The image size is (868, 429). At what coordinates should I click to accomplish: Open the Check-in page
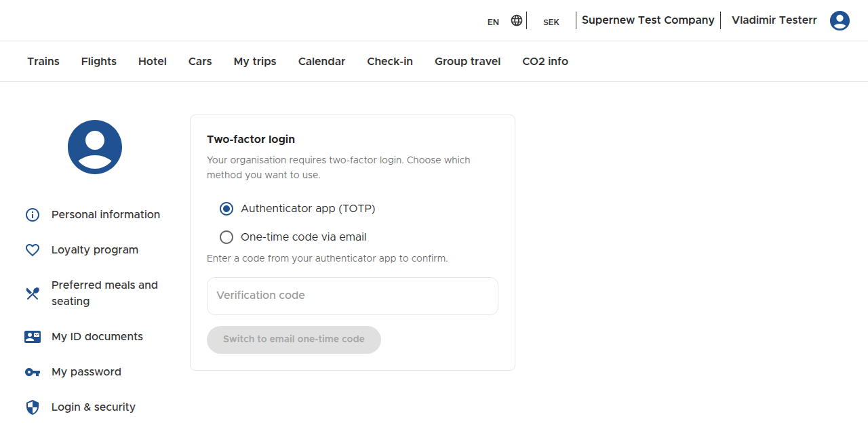(390, 62)
